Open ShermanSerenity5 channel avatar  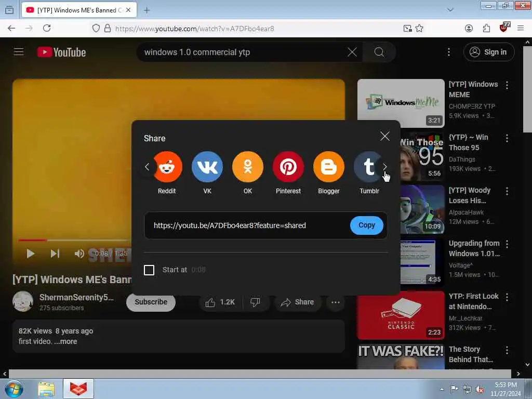[x=23, y=301]
